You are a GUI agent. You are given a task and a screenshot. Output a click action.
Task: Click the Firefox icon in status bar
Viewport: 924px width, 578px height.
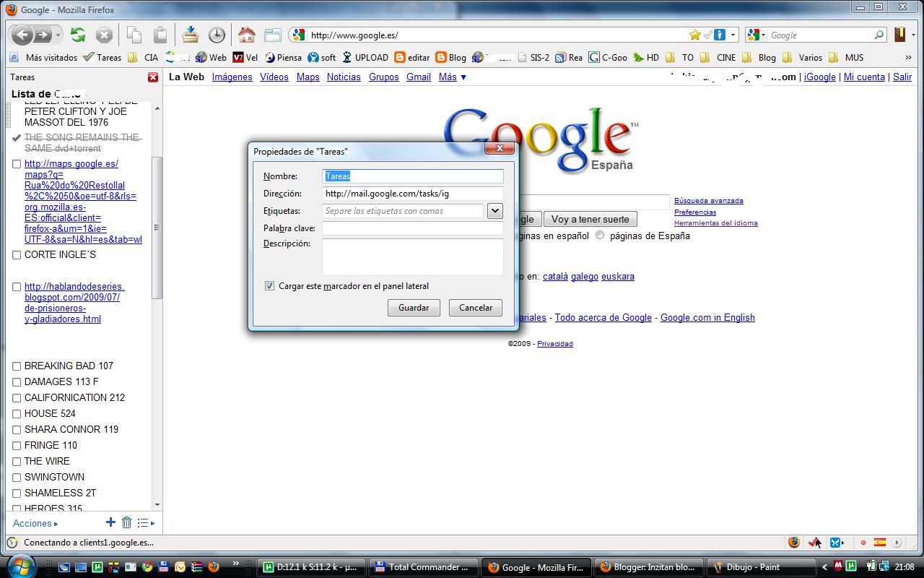[794, 542]
